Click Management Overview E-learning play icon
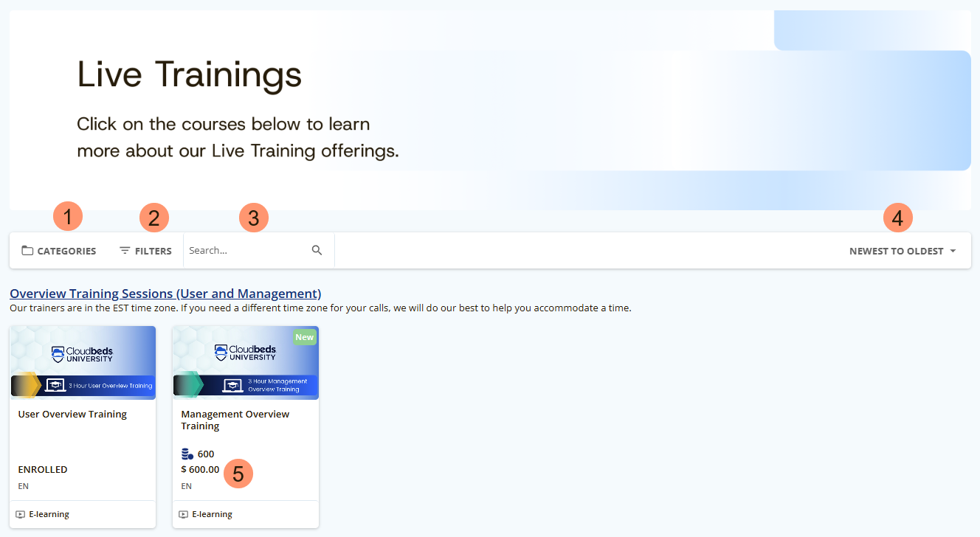The width and height of the screenshot is (980, 537). click(x=184, y=514)
